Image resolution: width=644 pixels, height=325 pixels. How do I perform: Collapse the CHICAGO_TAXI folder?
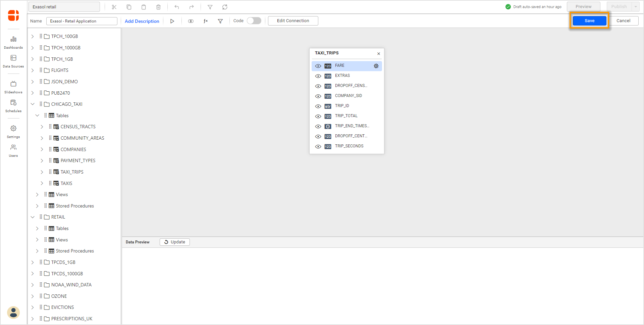pyautogui.click(x=33, y=104)
